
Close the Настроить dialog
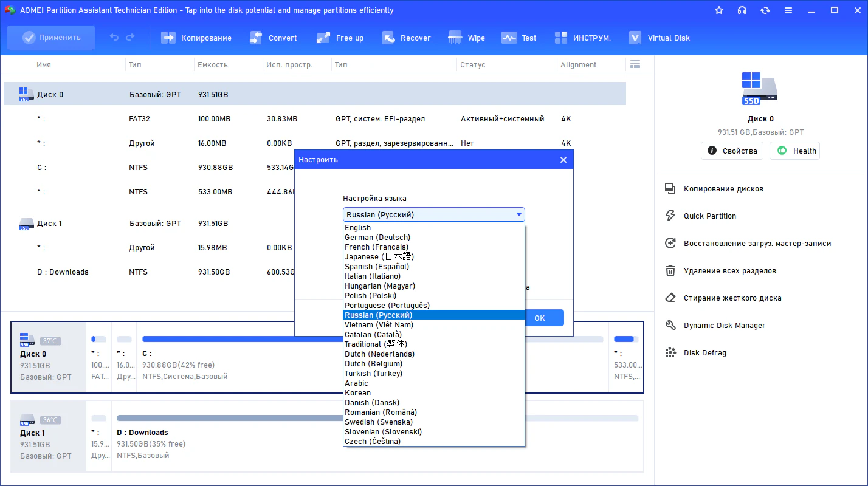pyautogui.click(x=563, y=160)
